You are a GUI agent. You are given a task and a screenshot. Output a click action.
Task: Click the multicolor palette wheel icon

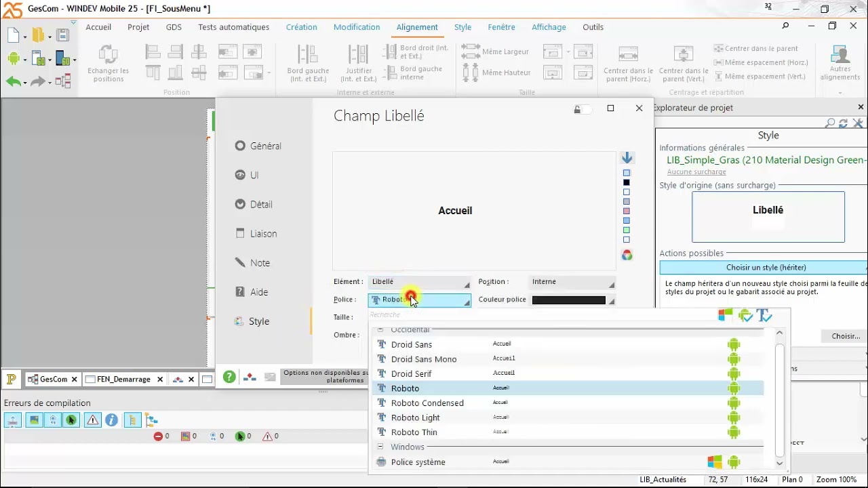pos(627,255)
